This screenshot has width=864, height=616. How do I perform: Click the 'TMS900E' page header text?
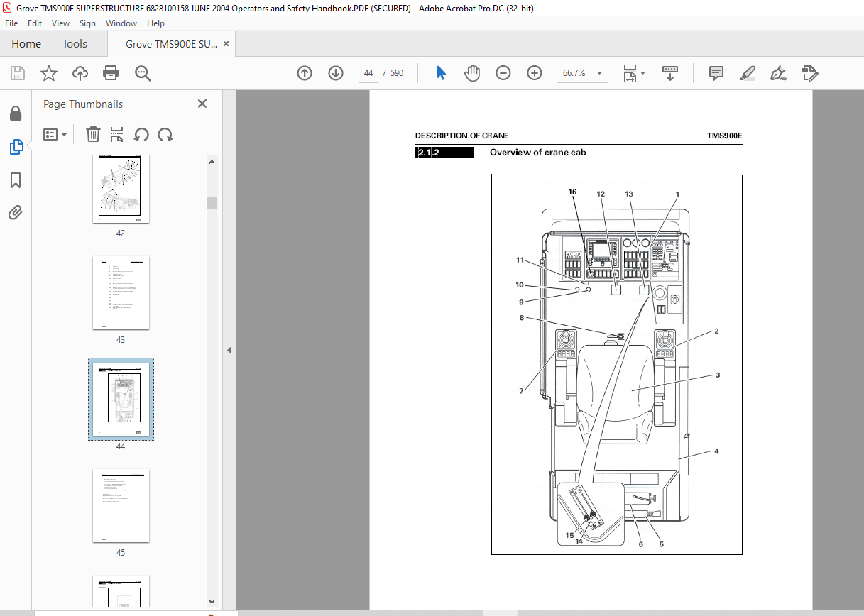point(724,136)
